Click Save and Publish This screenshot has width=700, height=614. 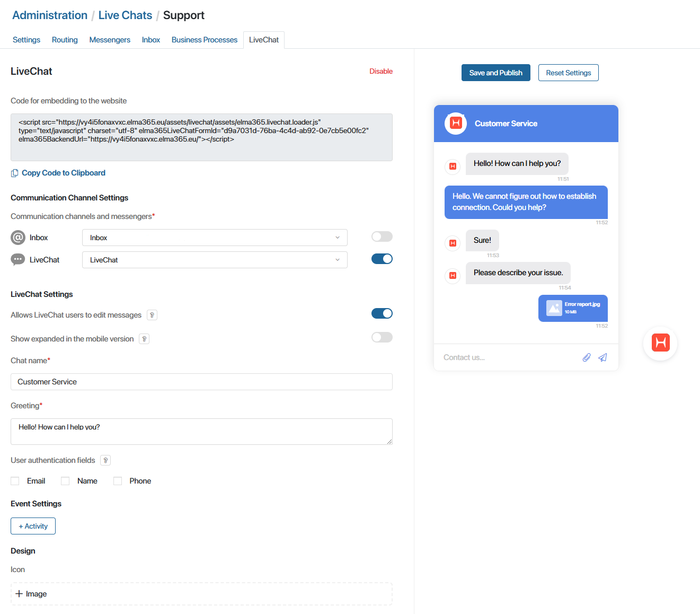496,73
